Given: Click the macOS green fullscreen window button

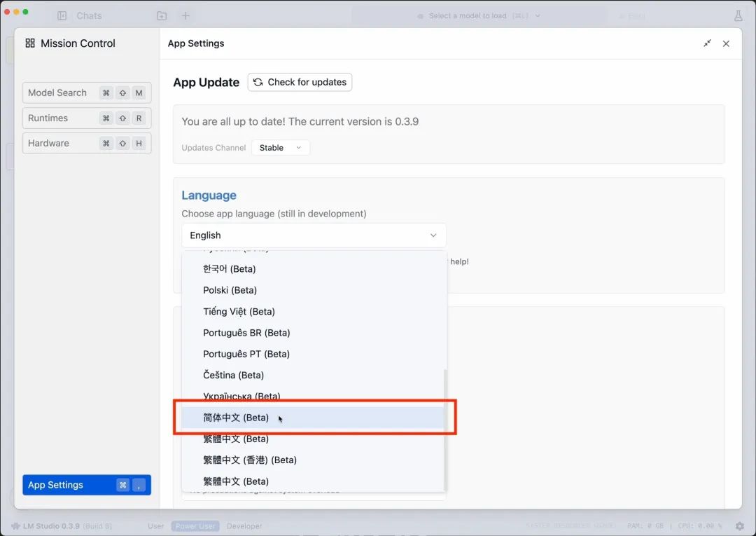Looking at the screenshot, I should click(x=26, y=12).
